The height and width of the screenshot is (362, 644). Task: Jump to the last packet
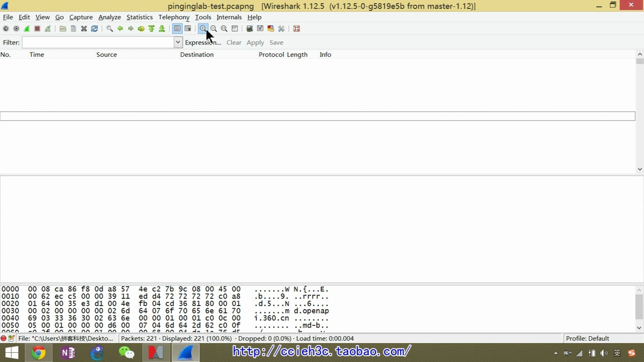[x=162, y=28]
